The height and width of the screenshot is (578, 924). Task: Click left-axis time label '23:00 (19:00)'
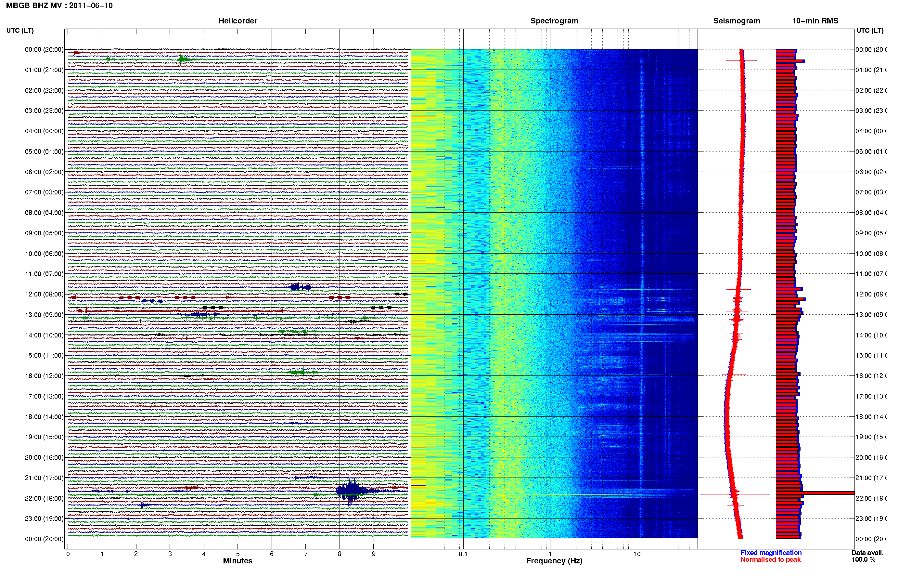(x=44, y=519)
